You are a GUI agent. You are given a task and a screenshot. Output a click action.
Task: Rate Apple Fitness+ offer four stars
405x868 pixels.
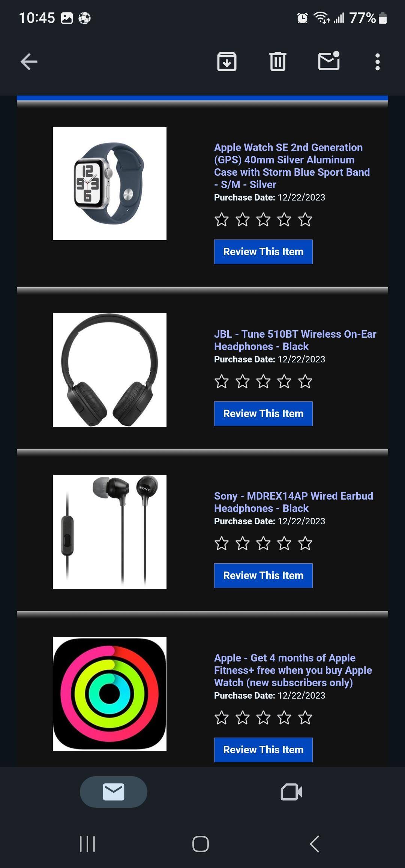284,718
